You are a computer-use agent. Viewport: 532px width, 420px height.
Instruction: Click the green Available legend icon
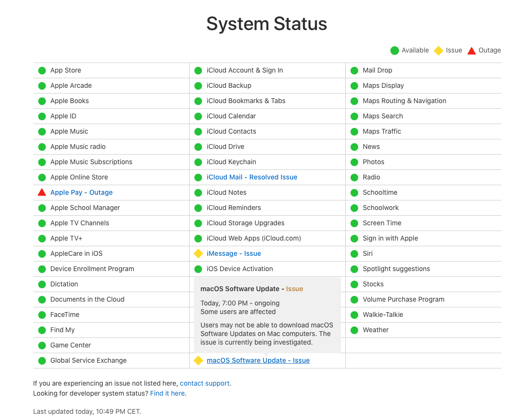tap(394, 51)
